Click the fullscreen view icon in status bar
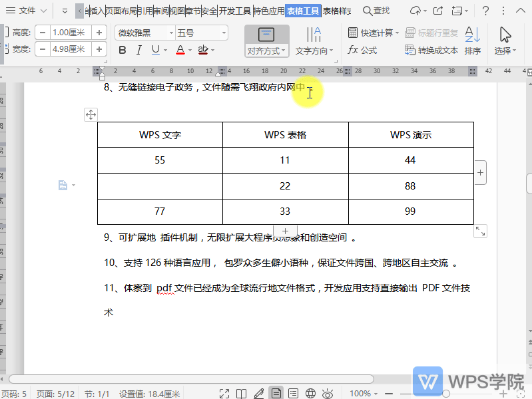Image resolution: width=532 pixels, height=399 pixels. pyautogui.click(x=224, y=394)
